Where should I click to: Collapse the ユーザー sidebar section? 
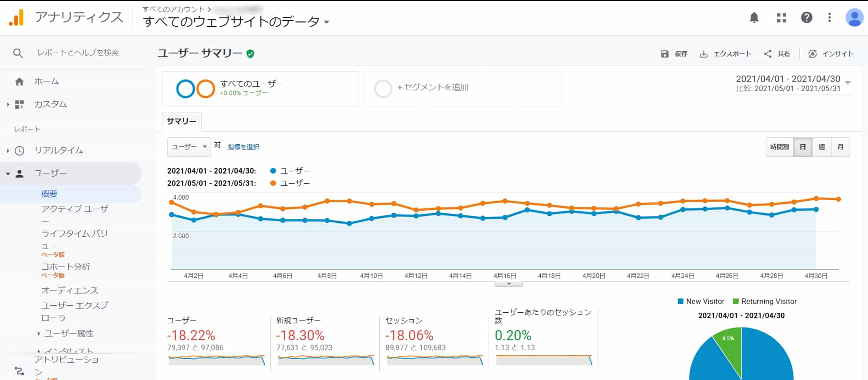8,174
